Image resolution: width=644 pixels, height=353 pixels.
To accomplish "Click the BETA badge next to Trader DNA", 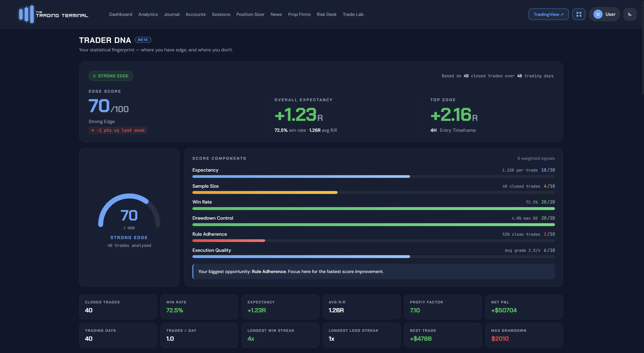I will [143, 40].
